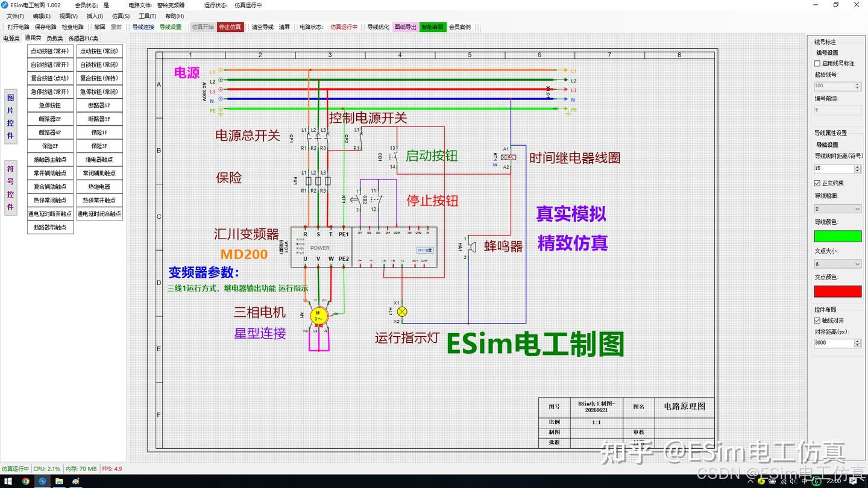Open 导线粗细 wire thickness dropdown

click(838, 209)
